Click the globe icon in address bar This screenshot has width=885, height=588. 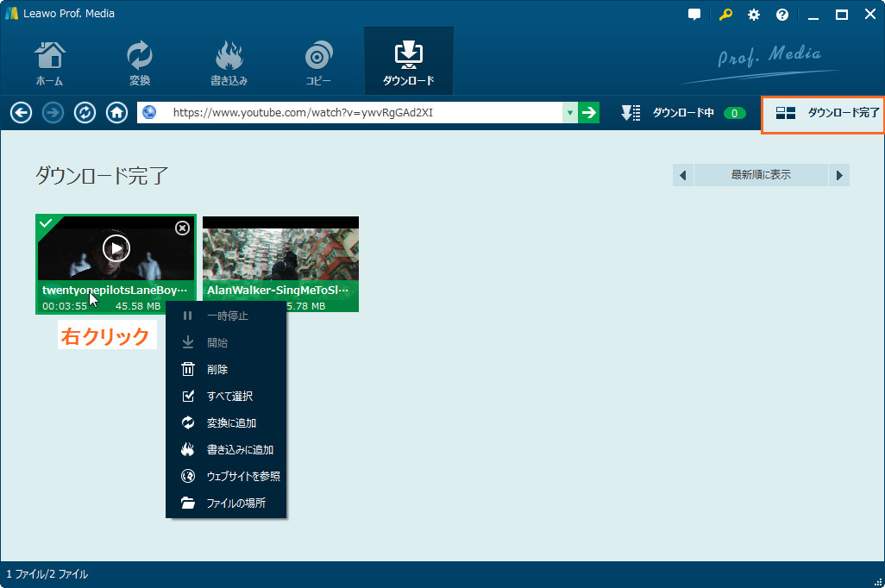coord(149,113)
